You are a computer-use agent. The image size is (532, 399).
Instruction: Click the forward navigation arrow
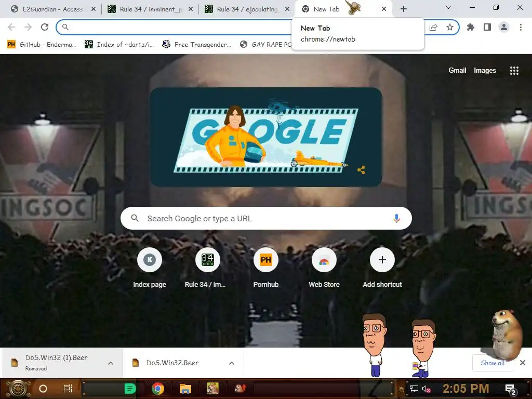tap(28, 27)
